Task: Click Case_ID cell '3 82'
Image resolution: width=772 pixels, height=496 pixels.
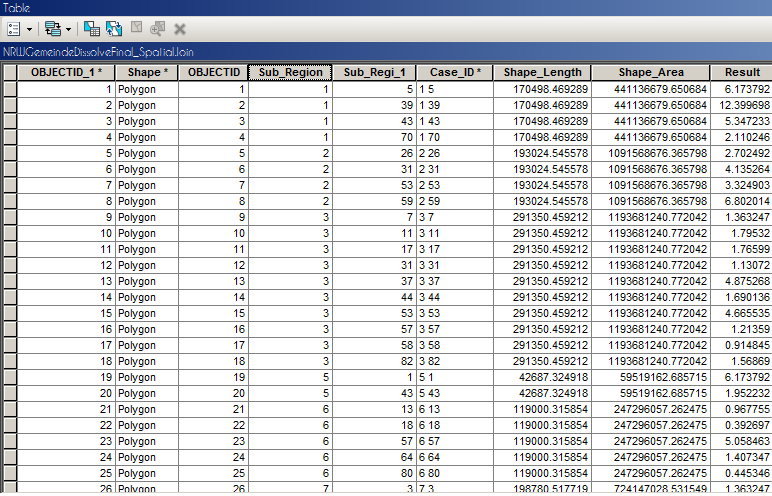Action: pos(454,362)
